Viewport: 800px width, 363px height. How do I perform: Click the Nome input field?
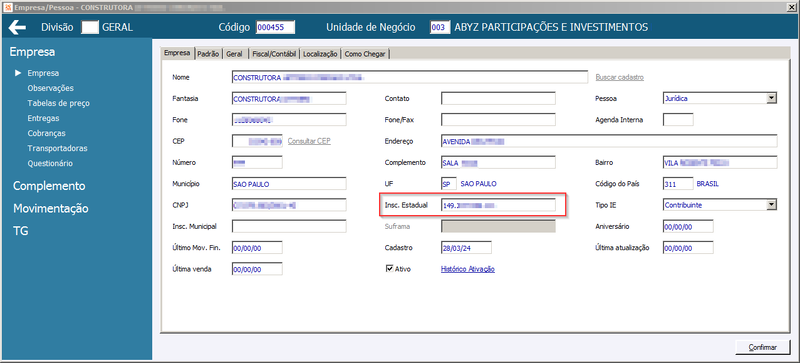pos(410,77)
